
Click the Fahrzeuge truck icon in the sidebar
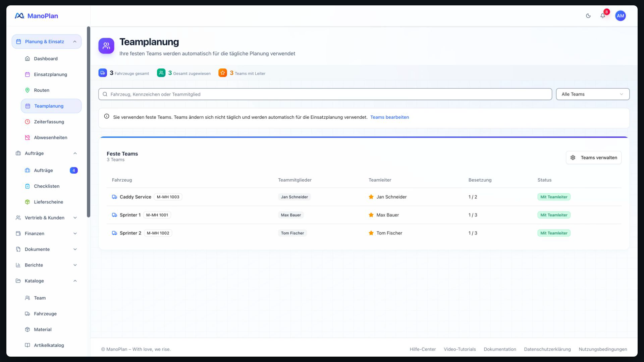click(28, 314)
